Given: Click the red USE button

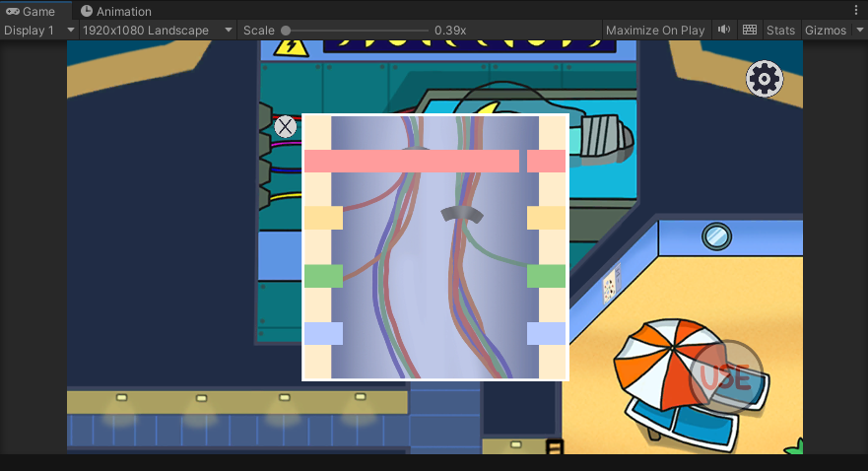Looking at the screenshot, I should coord(726,377).
